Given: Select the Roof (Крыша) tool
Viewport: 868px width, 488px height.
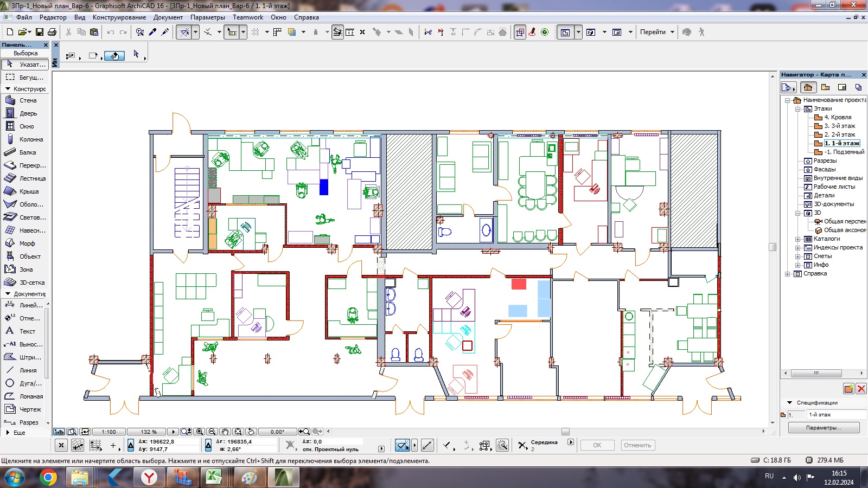Looking at the screenshot, I should [25, 191].
